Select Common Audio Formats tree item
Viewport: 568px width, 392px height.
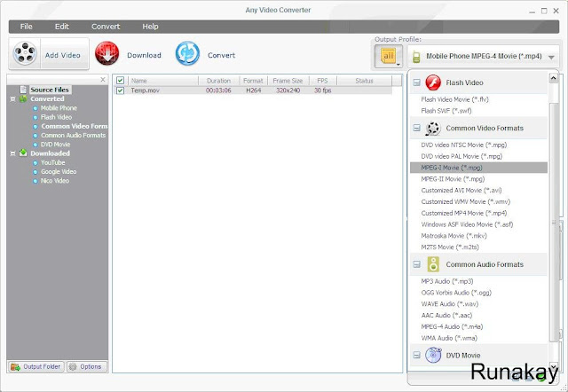(73, 135)
